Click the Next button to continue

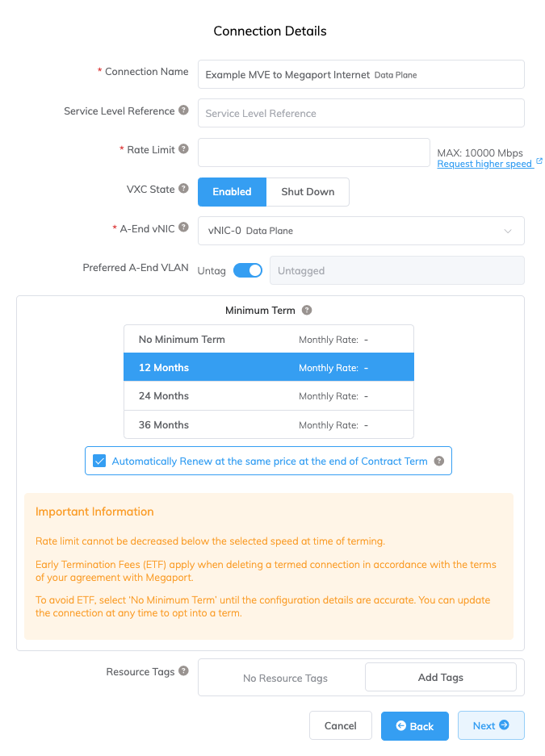pyautogui.click(x=491, y=725)
